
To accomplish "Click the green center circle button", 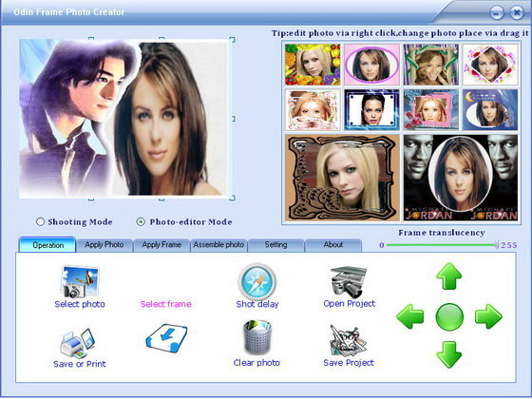I will coord(449,317).
